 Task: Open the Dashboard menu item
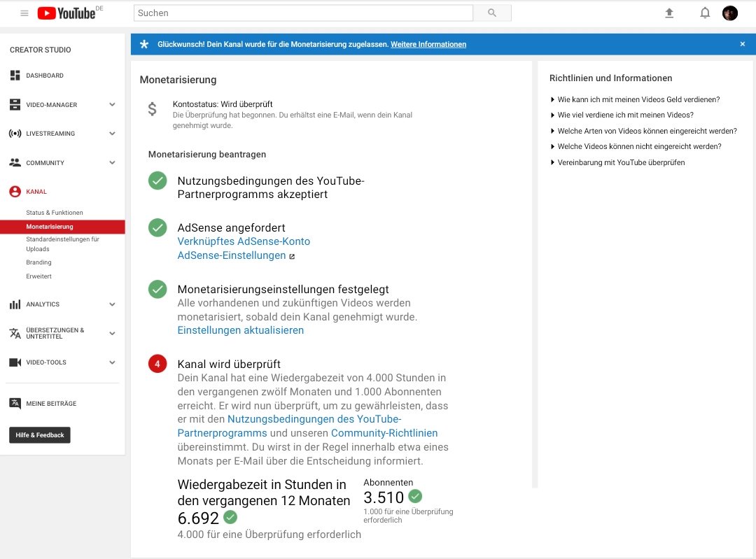44,75
